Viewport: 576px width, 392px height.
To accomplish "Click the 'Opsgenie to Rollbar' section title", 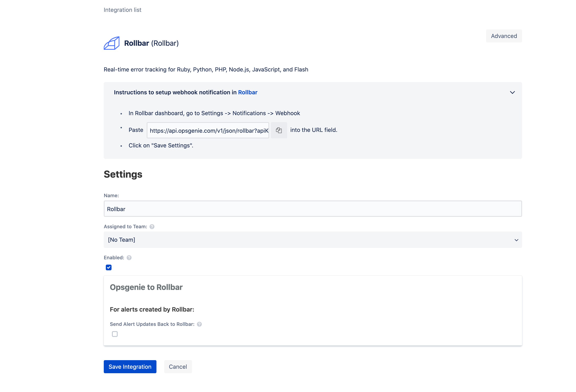I will coord(146,287).
